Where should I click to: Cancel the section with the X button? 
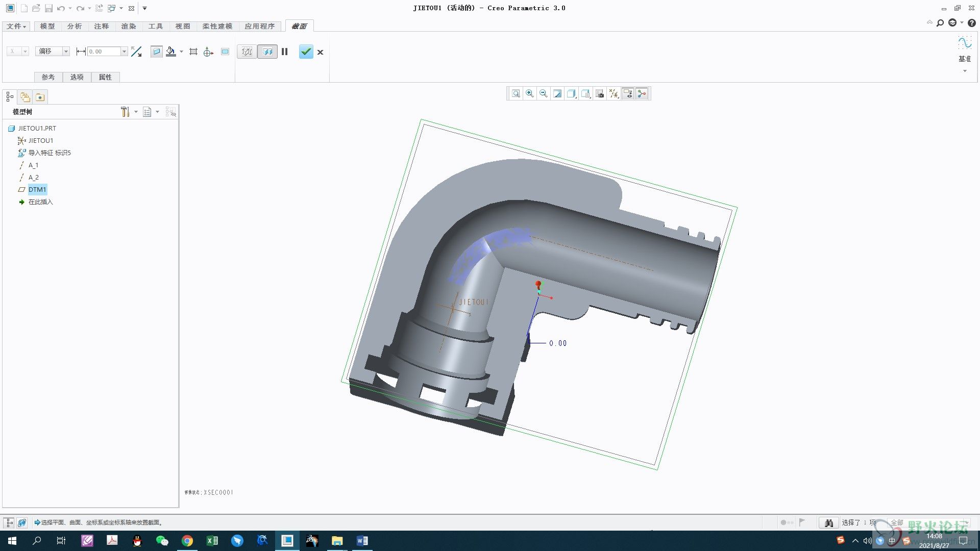tap(321, 52)
